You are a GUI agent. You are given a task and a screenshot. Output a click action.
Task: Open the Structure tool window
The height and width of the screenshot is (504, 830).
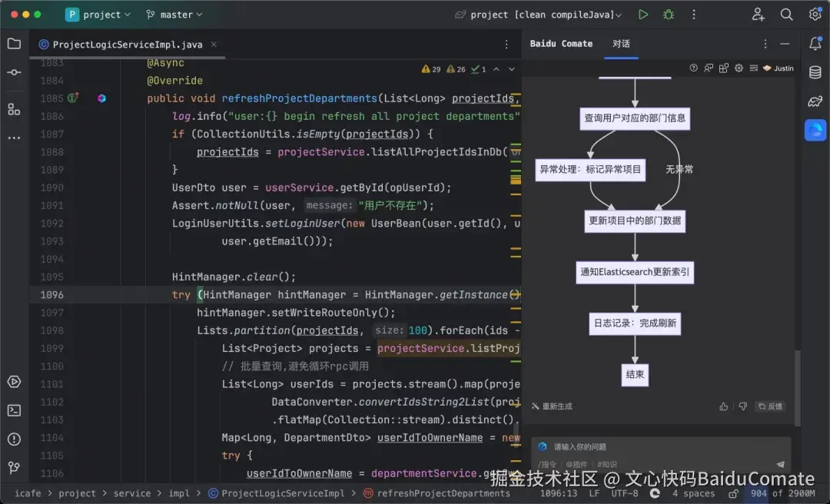click(15, 110)
